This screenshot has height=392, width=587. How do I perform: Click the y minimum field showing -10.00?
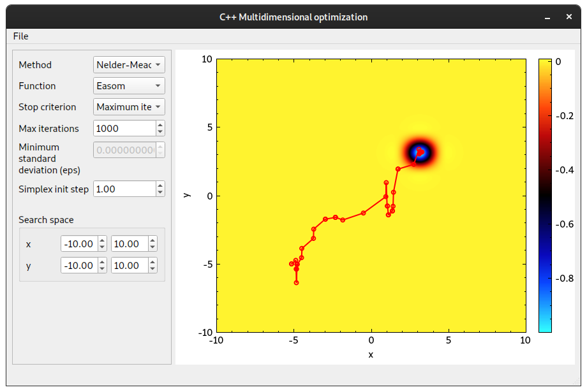(79, 266)
